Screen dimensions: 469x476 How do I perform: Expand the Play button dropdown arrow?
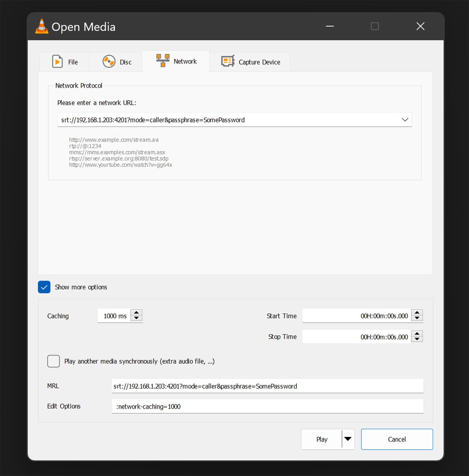pos(348,439)
